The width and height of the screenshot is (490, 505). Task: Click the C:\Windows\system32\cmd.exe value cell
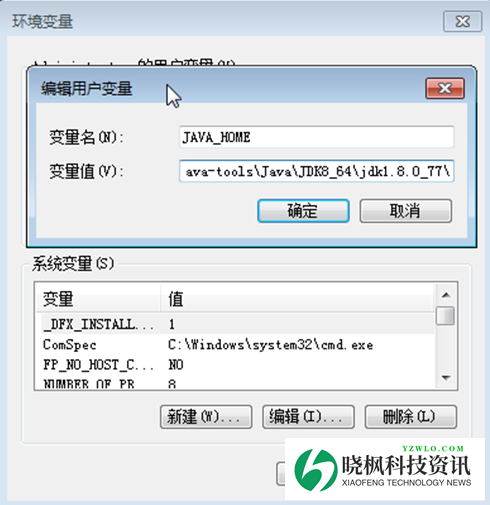click(271, 345)
